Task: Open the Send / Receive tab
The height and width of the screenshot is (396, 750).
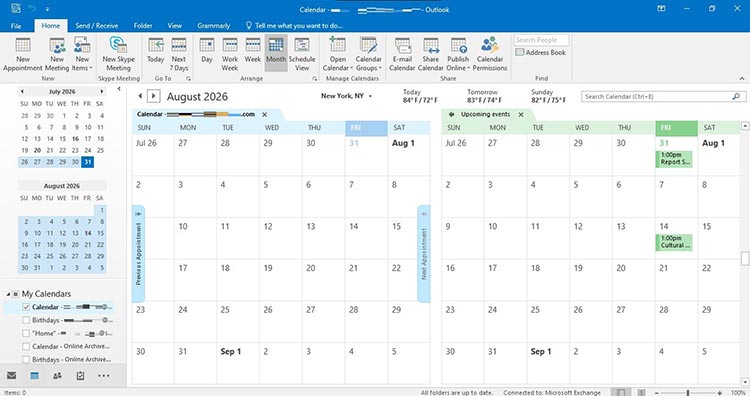Action: pos(97,26)
